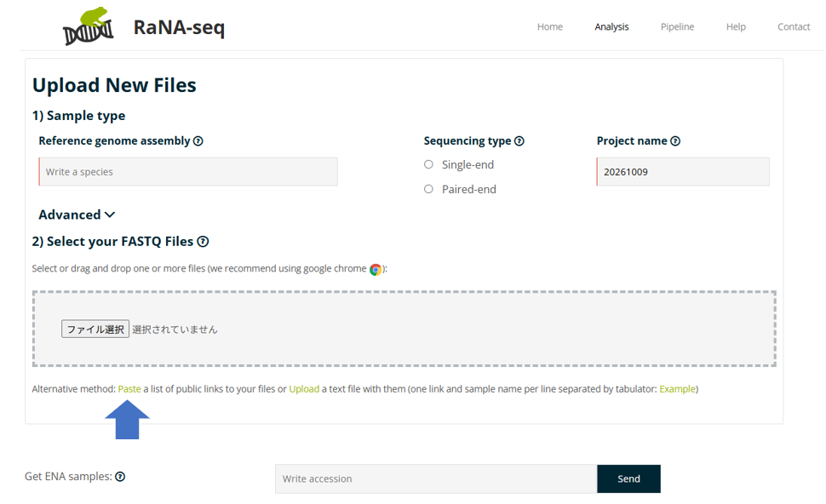Select the Single-end radio button
The width and height of the screenshot is (826, 504).
[x=429, y=165]
